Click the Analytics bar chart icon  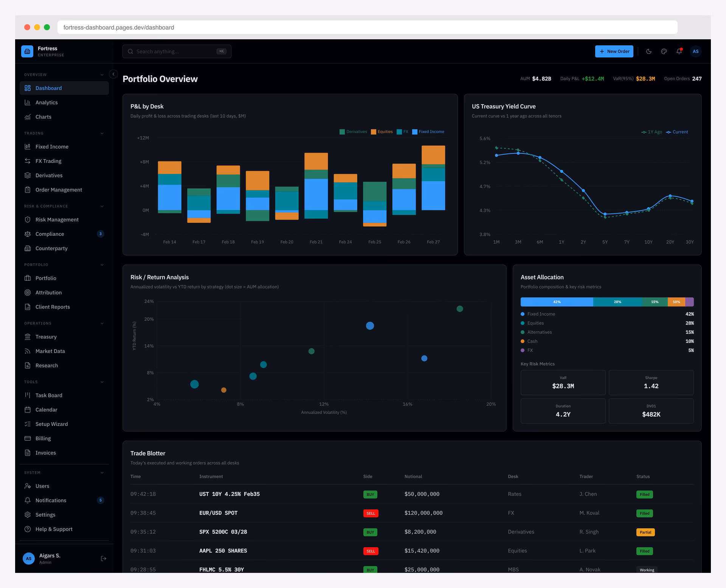(x=28, y=102)
